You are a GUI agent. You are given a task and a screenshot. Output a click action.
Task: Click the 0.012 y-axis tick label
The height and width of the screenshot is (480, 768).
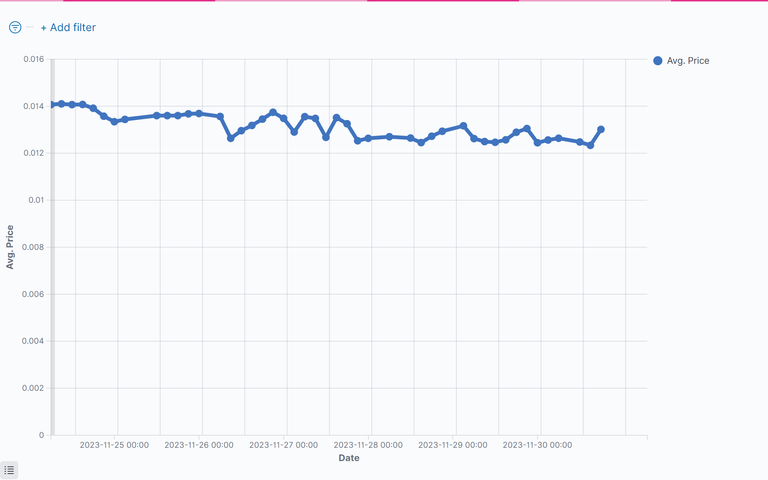(34, 153)
